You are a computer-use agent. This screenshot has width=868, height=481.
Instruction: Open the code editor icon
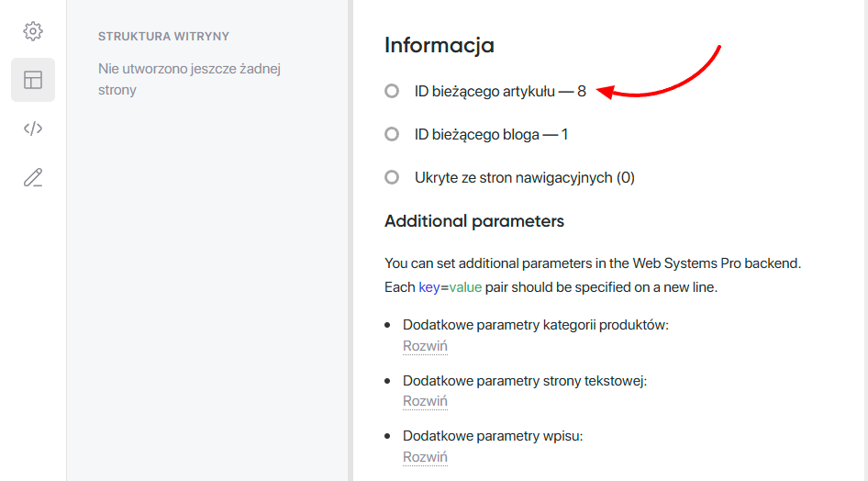[x=33, y=129]
